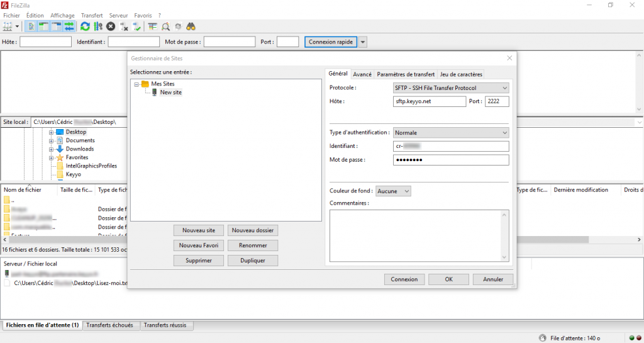The height and width of the screenshot is (343, 644).
Task: Click the quick connect Mot de passe field
Action: click(x=230, y=42)
